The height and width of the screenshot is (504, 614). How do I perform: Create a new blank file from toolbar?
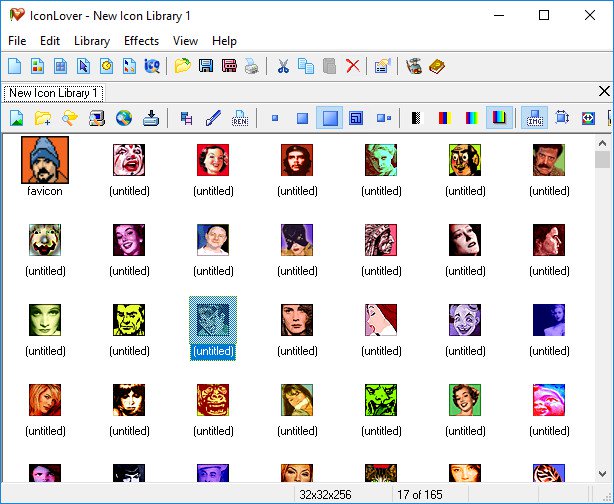(x=14, y=66)
